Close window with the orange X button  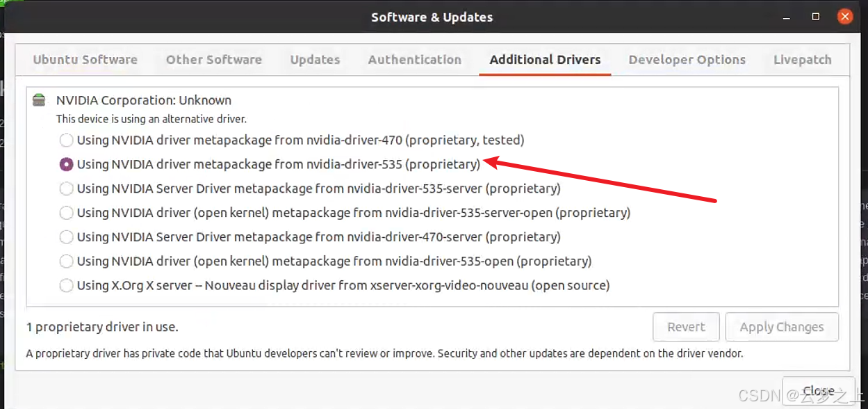point(844,17)
